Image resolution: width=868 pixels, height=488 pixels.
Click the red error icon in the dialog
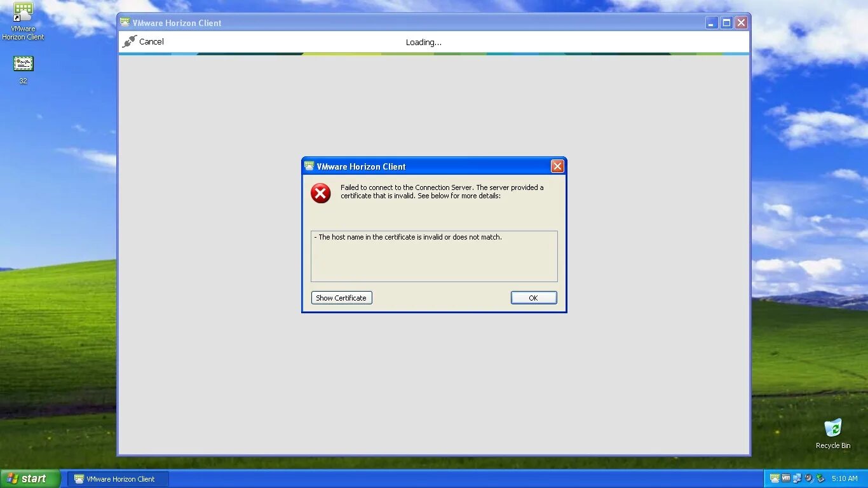(321, 193)
